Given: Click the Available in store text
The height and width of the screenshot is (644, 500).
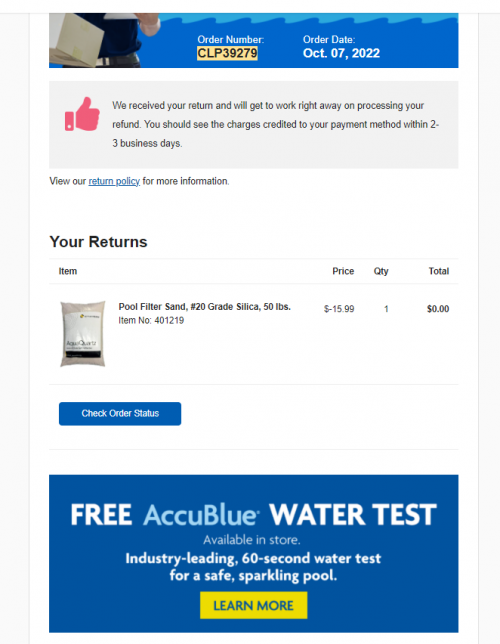Looking at the screenshot, I should point(252,540).
